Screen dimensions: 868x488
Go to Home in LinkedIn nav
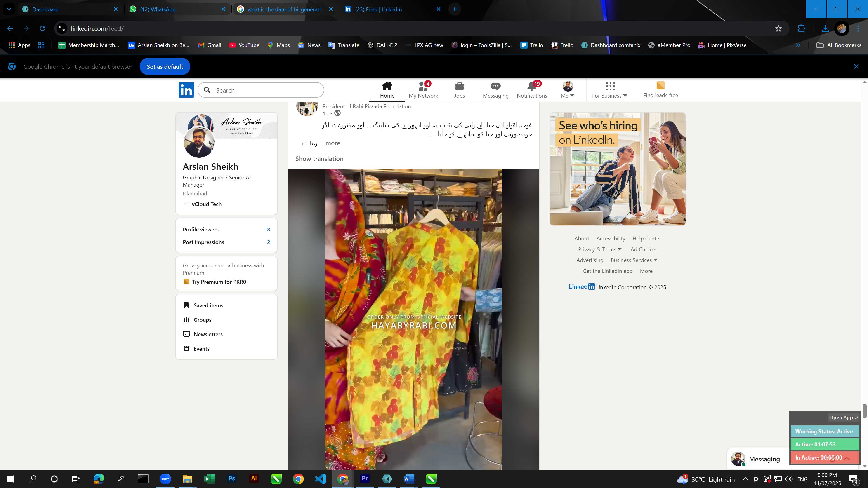click(x=387, y=90)
